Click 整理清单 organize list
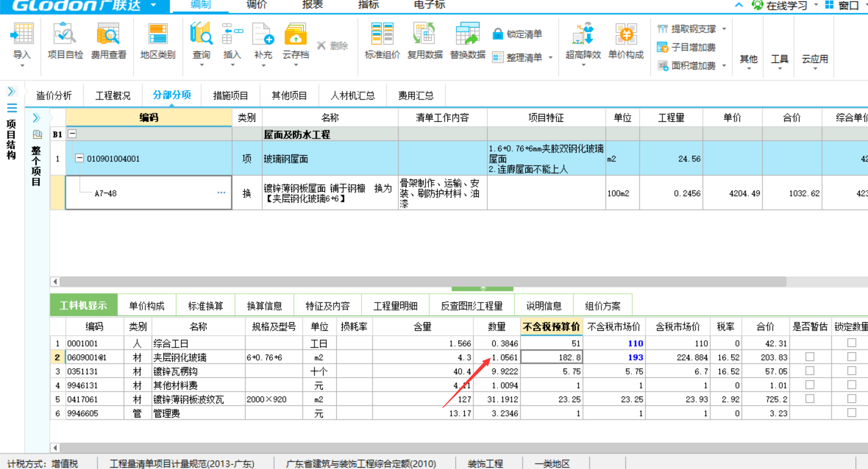 click(517, 57)
